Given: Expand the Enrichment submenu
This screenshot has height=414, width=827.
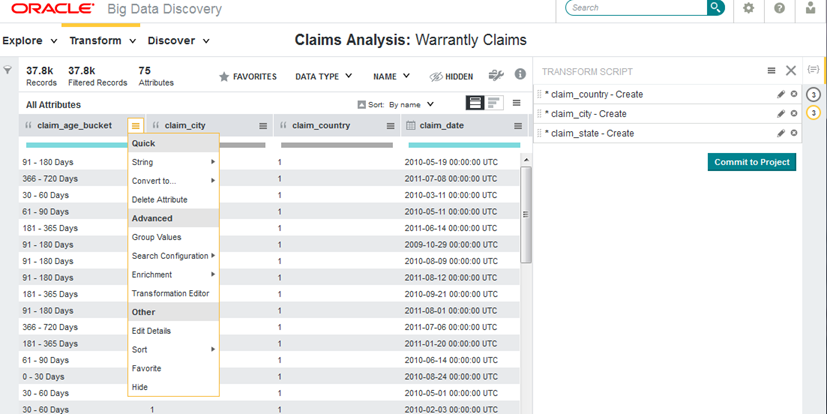Looking at the screenshot, I should point(173,275).
